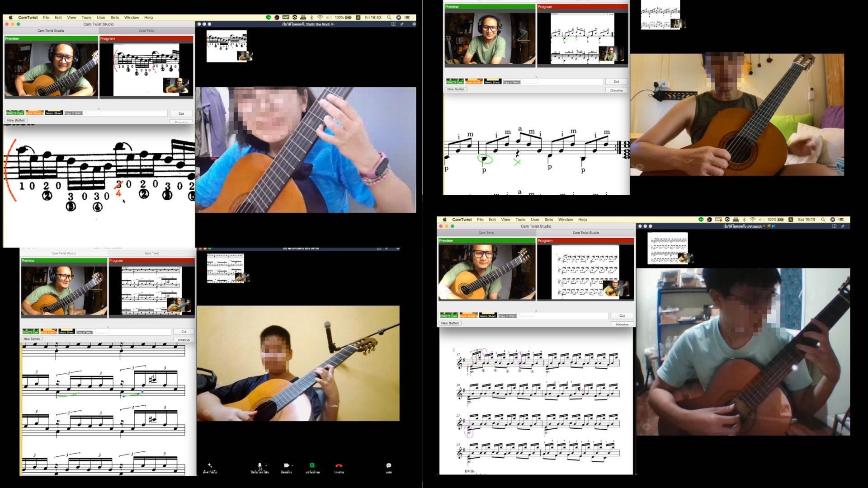Click the gear icon in call window titlebar
Screen dimensions: 868x488
coord(414,24)
